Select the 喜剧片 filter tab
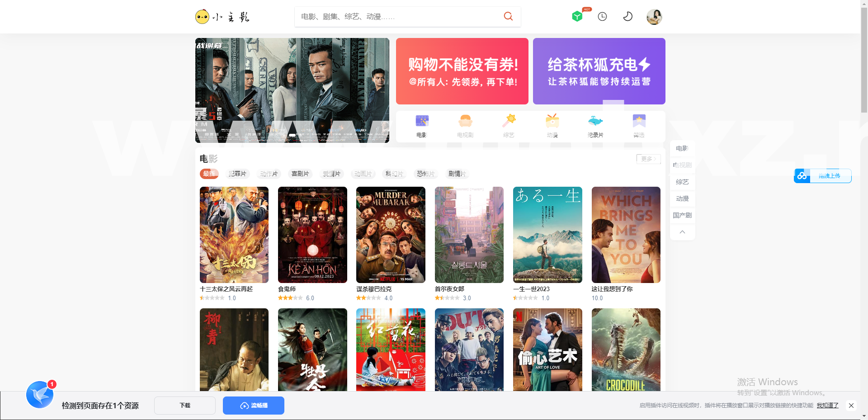Screen dimensions: 868x420 tap(300, 174)
